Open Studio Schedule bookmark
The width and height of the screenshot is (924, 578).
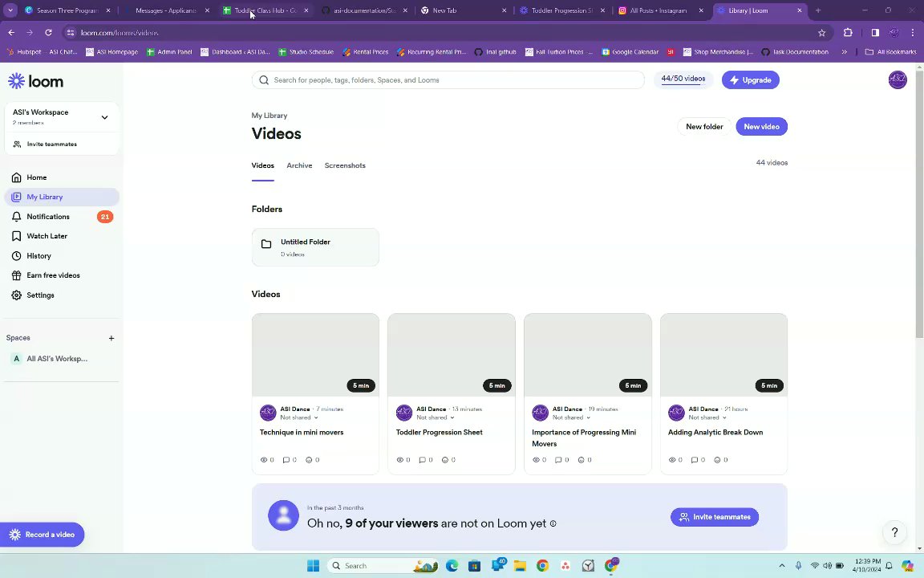click(x=306, y=52)
